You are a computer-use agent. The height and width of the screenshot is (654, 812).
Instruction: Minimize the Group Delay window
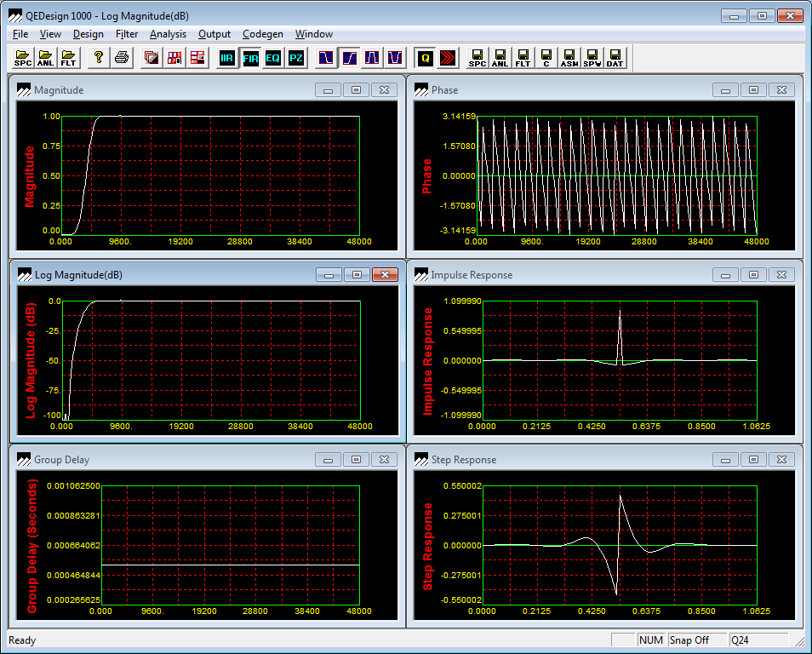pos(329,460)
